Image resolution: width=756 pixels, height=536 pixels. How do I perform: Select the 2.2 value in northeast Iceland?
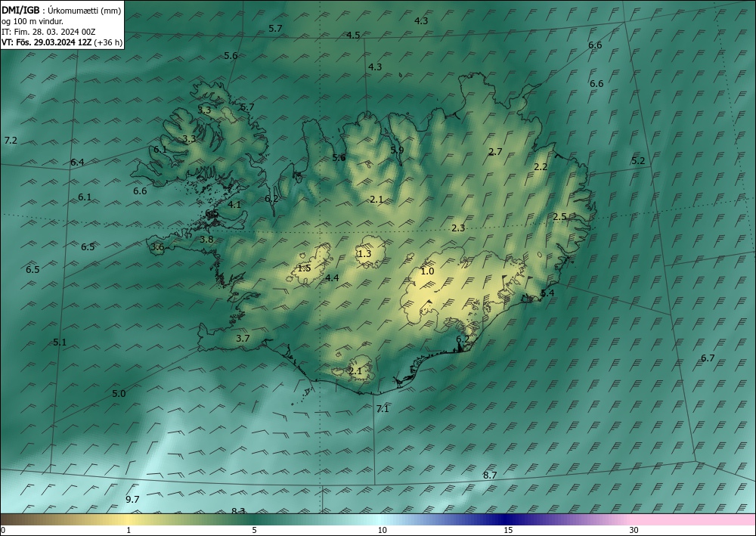(x=541, y=166)
